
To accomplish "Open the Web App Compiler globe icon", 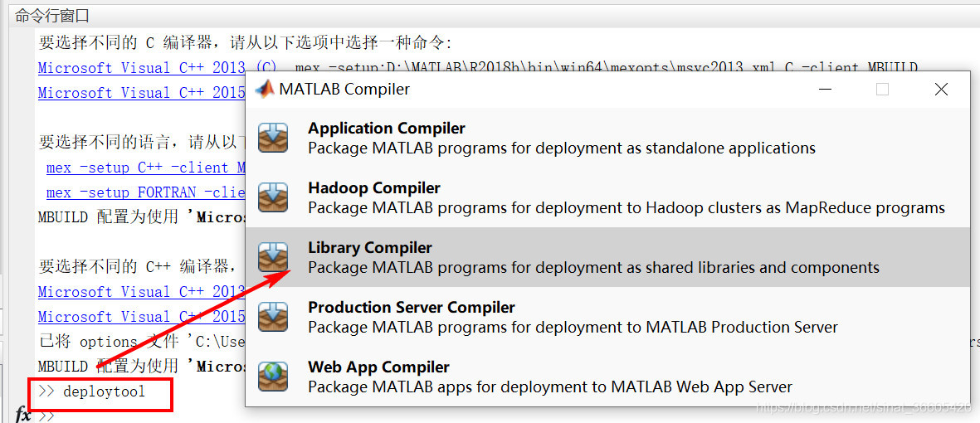I will point(273,377).
